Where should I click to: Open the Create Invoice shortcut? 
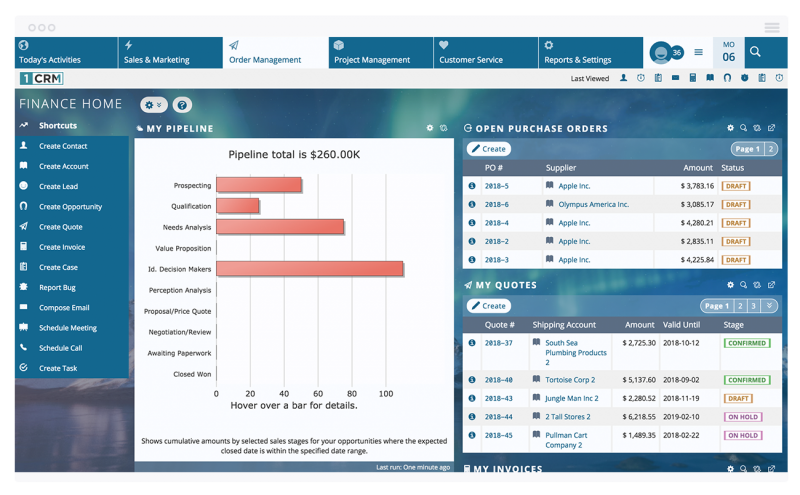coord(62,247)
